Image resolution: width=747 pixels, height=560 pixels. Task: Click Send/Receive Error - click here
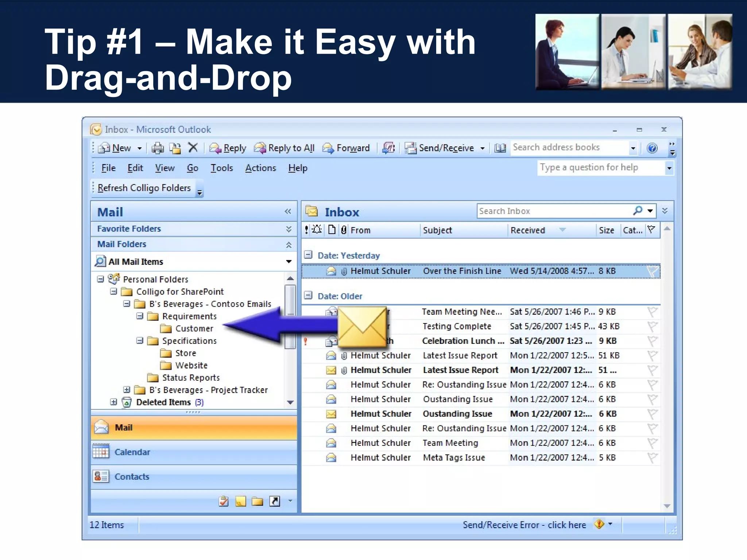click(524, 525)
